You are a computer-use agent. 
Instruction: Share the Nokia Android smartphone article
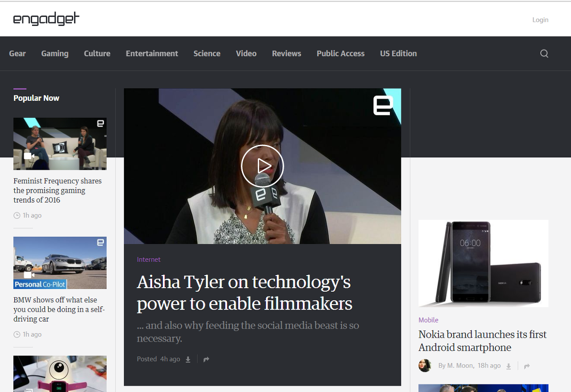[527, 366]
